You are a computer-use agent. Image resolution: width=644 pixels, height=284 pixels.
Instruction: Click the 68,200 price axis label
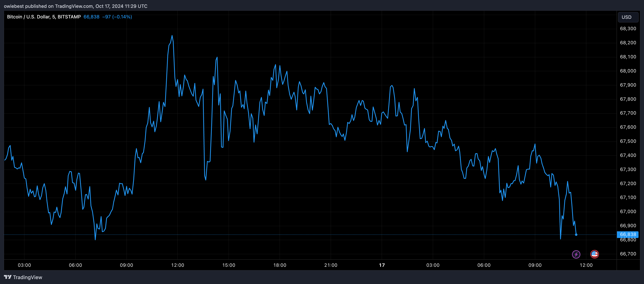[x=628, y=43]
